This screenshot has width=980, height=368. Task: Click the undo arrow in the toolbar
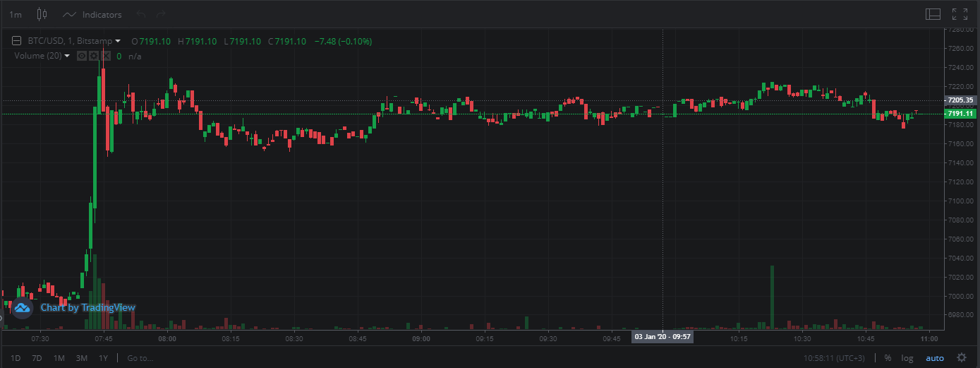(x=142, y=14)
